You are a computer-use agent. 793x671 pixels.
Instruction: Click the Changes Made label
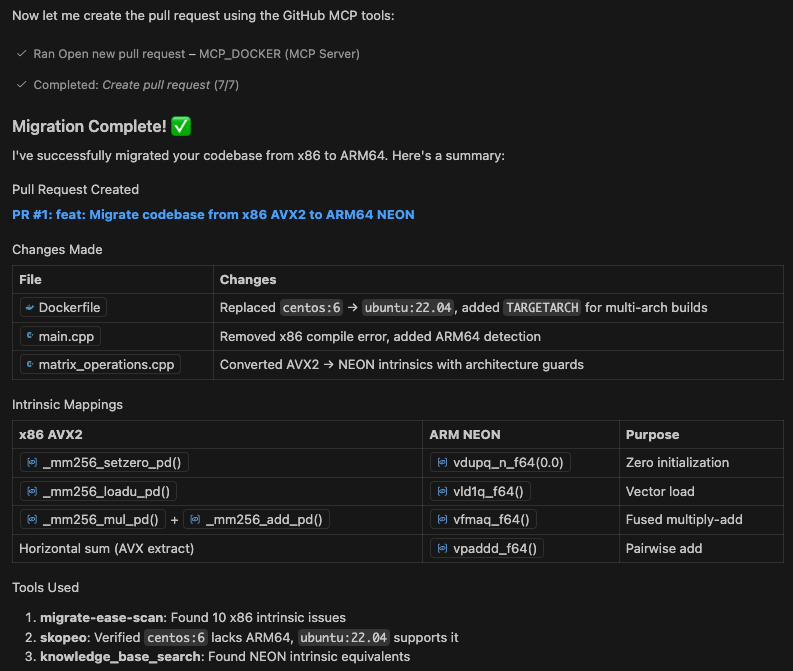(x=57, y=250)
